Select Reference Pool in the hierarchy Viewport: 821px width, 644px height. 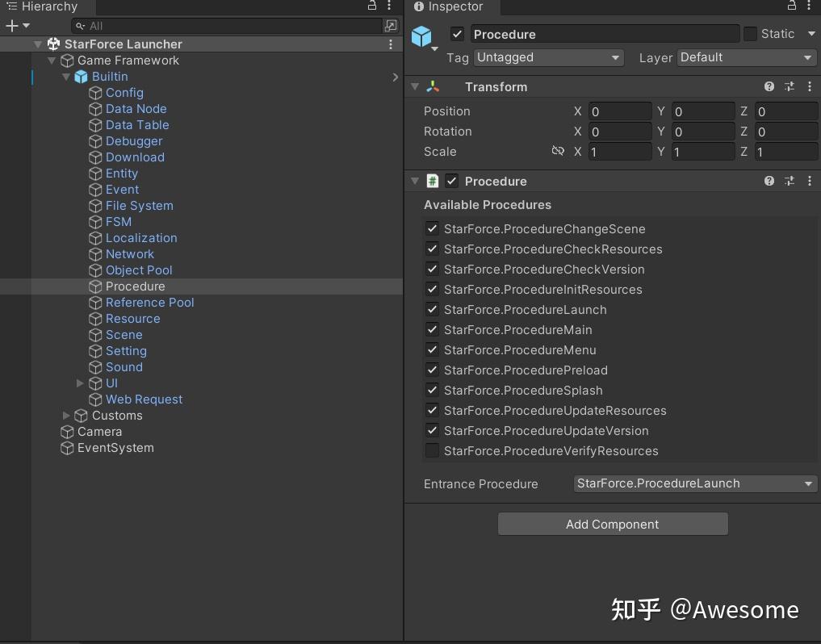pyautogui.click(x=149, y=303)
